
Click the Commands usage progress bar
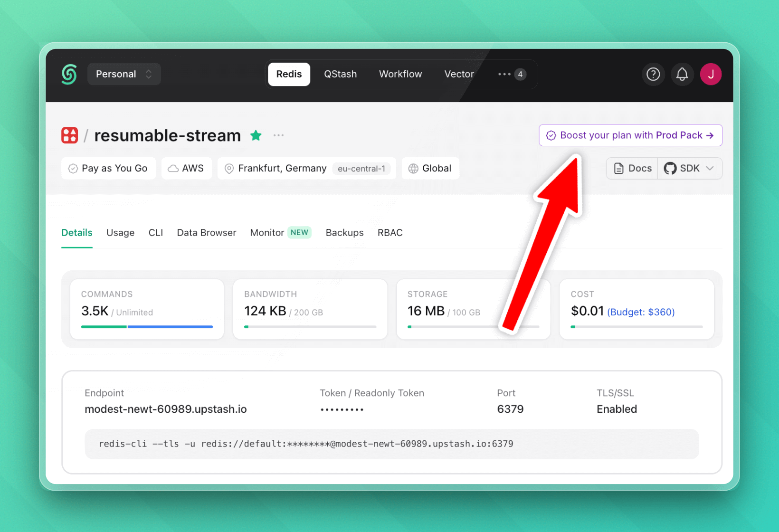coord(147,327)
